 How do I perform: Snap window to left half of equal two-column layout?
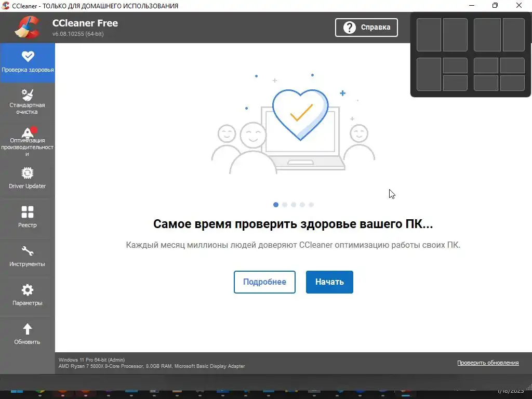[x=429, y=35]
